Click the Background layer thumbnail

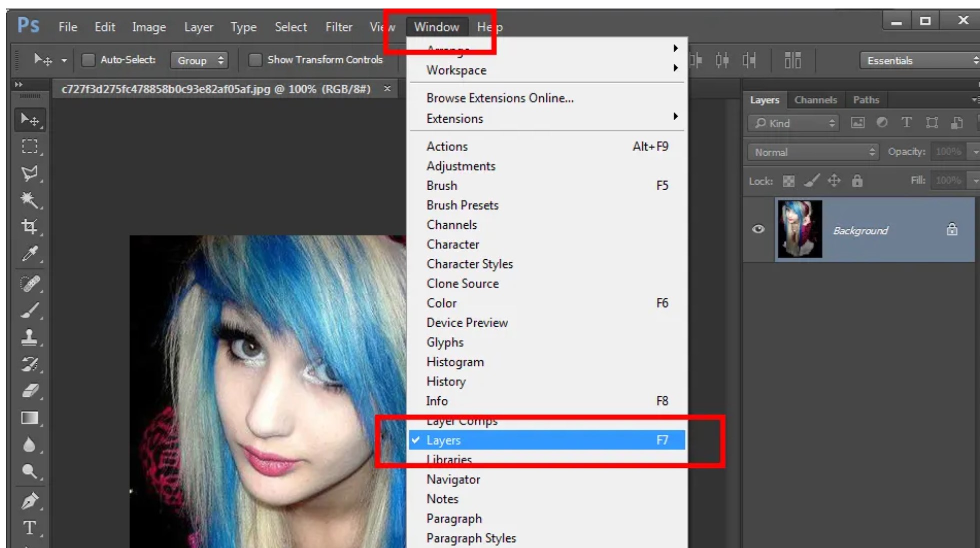point(799,229)
